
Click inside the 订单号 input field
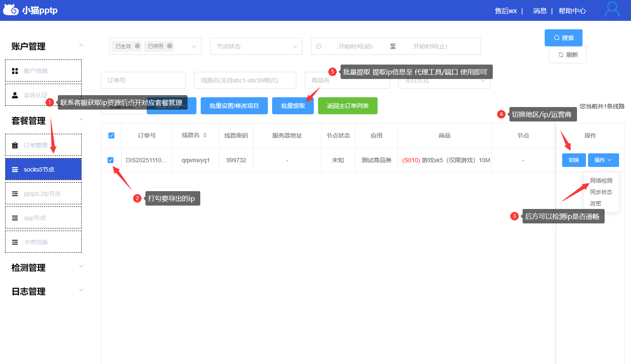tap(143, 80)
